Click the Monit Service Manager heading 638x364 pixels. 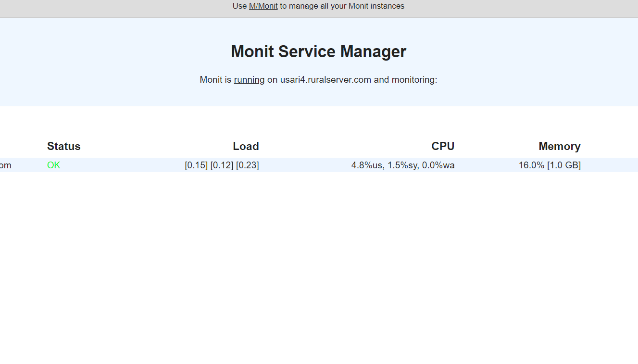point(318,51)
